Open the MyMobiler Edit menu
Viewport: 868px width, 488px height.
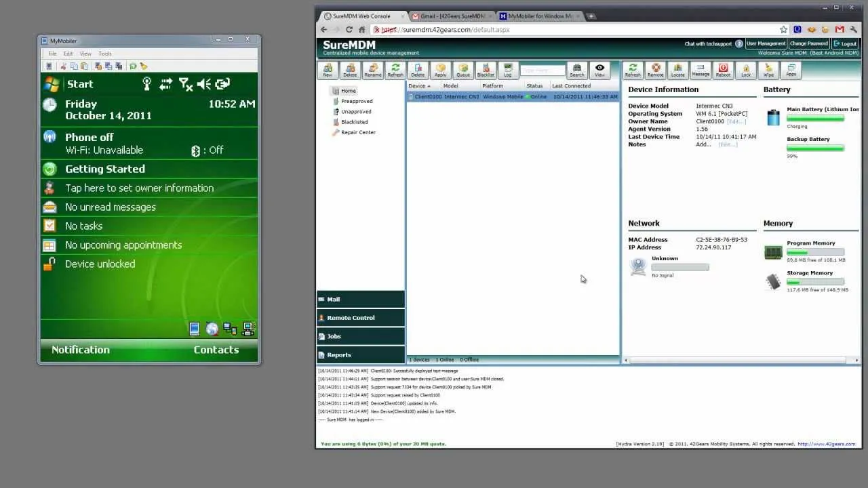[x=68, y=54]
